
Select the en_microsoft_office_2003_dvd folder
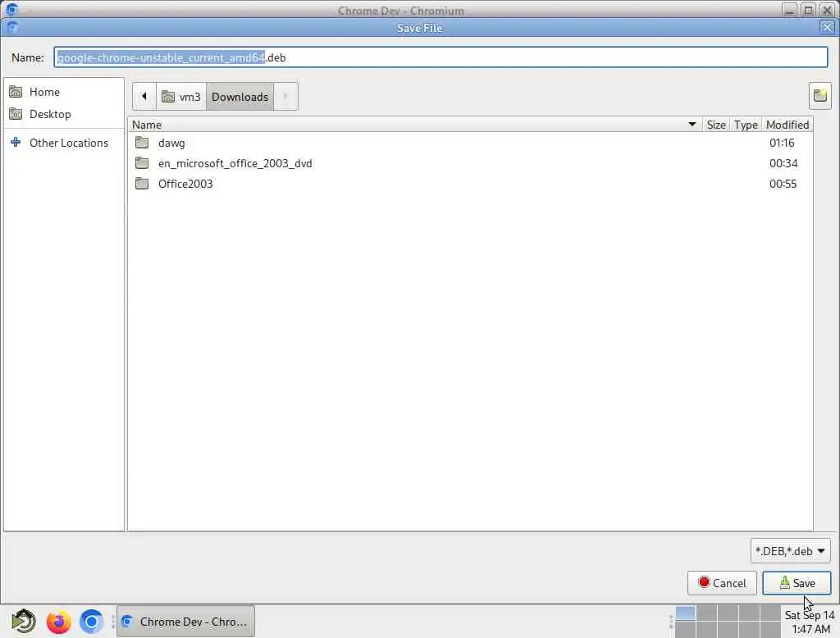click(x=470, y=163)
